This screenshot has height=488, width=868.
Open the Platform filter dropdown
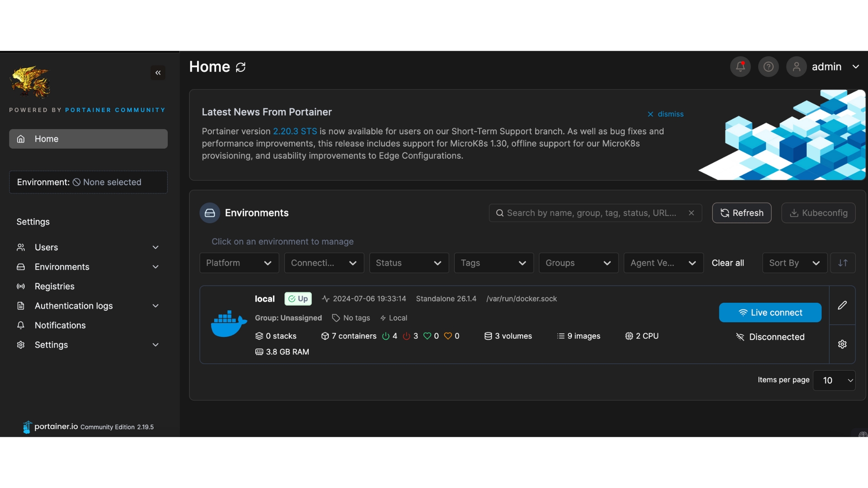coord(239,263)
